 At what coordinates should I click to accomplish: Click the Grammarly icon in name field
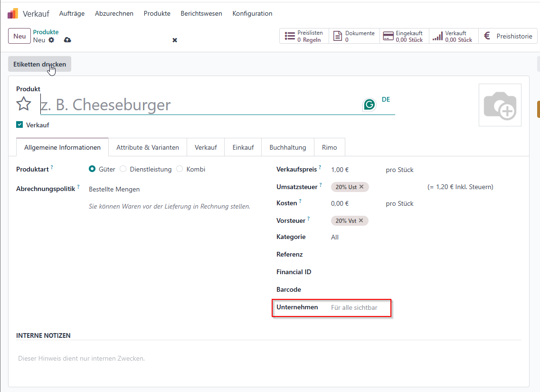click(x=369, y=105)
